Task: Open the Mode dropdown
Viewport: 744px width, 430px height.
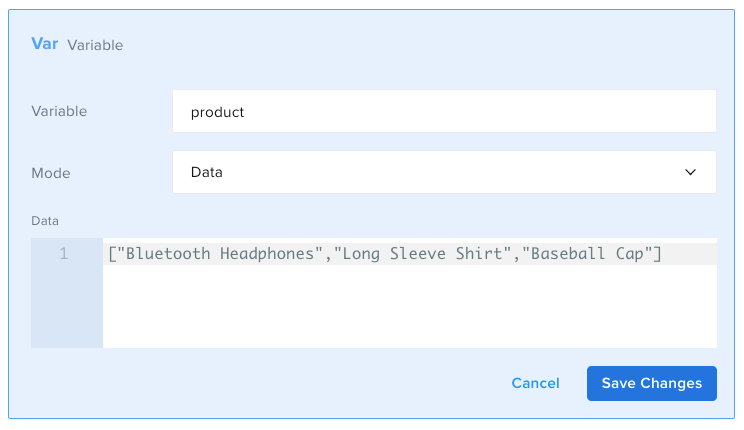Action: pos(444,172)
